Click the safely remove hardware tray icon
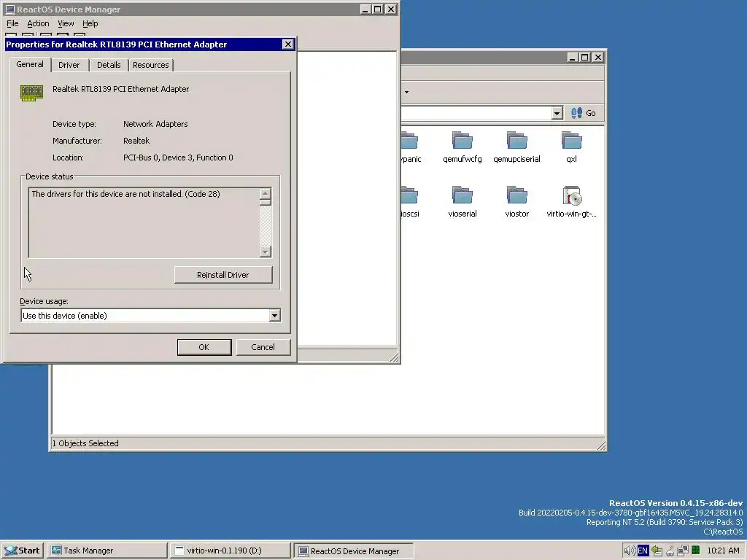Screen dimensions: 747x560 click(x=657, y=551)
